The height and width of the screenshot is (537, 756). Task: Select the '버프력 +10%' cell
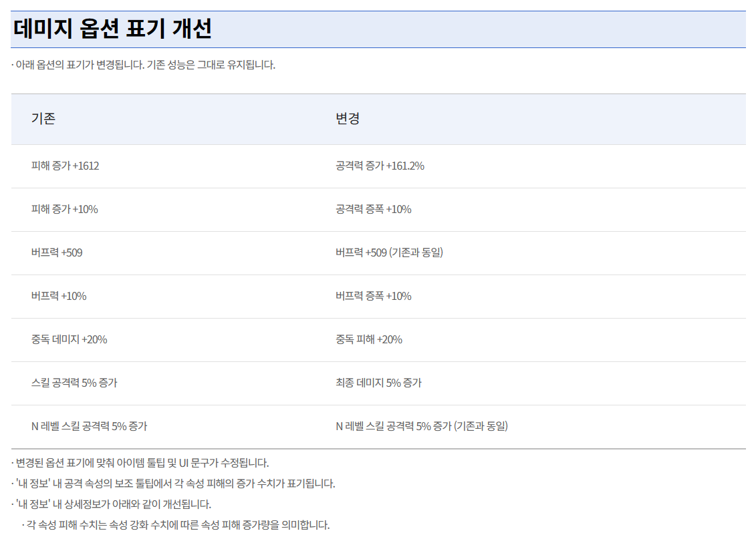[x=59, y=296]
